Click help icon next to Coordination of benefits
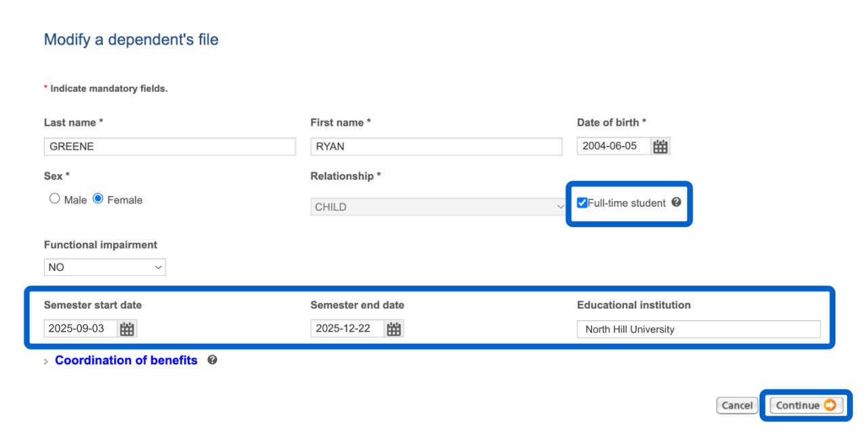 [212, 360]
